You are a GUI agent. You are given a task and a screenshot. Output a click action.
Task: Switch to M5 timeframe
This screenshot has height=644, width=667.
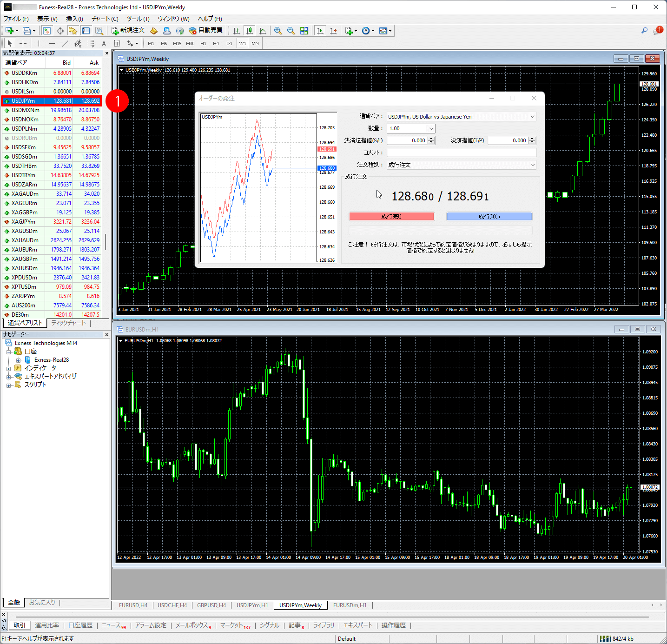coord(164,43)
